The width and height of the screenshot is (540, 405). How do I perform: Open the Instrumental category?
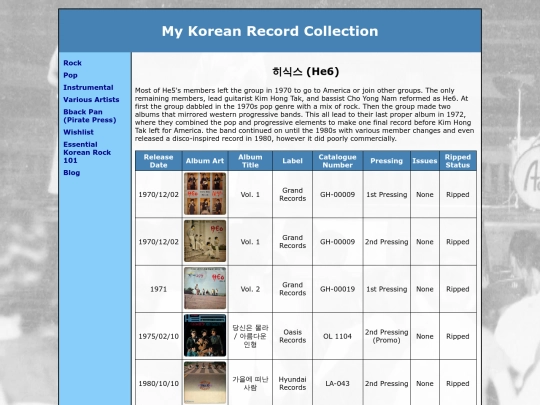88,87
